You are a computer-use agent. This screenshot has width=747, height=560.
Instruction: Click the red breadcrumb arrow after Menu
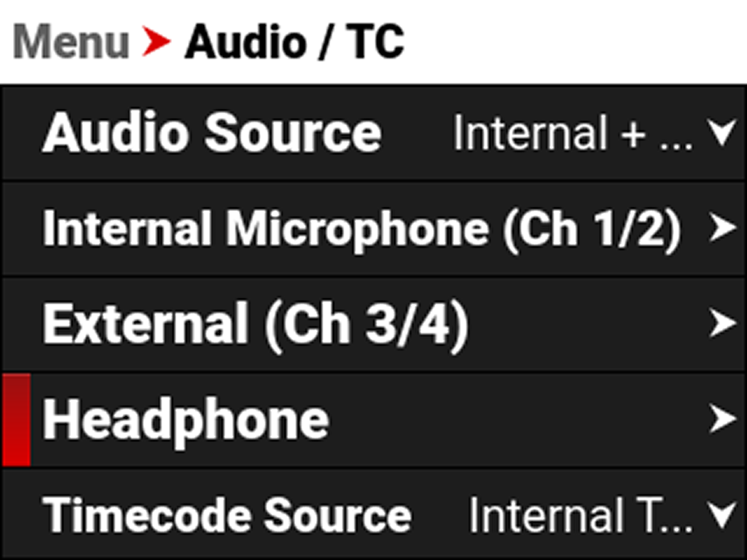tap(156, 42)
